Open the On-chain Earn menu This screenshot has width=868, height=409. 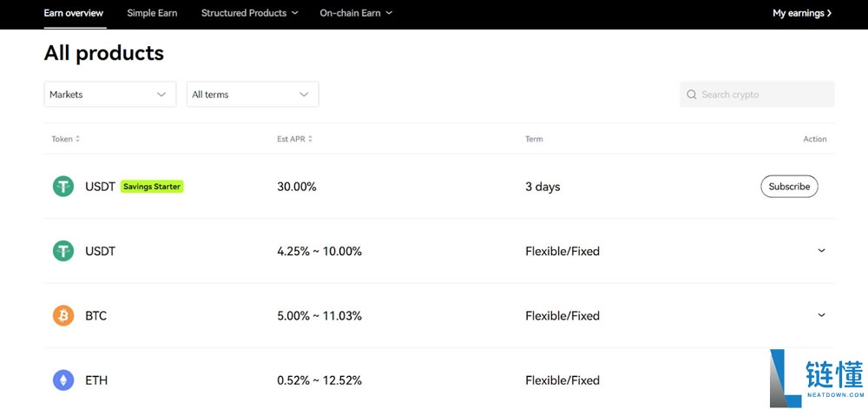pos(356,13)
